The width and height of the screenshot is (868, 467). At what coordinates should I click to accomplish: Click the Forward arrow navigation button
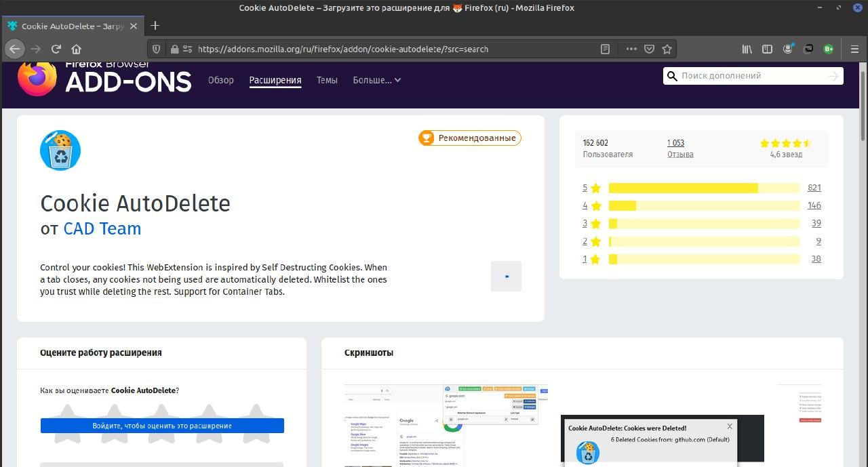point(36,49)
